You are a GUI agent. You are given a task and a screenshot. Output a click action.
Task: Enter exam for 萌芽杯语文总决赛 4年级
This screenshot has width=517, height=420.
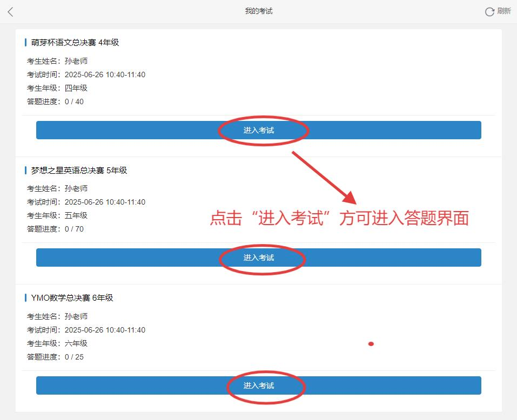click(x=258, y=130)
